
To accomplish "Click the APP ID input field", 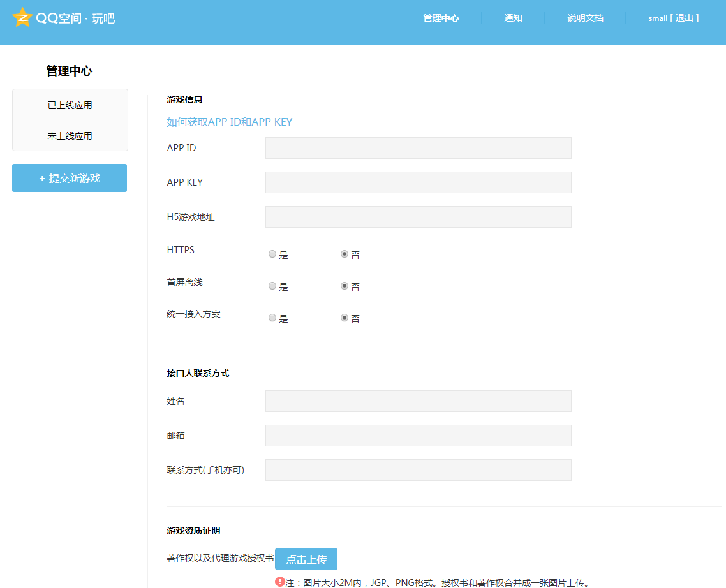I will 418,147.
